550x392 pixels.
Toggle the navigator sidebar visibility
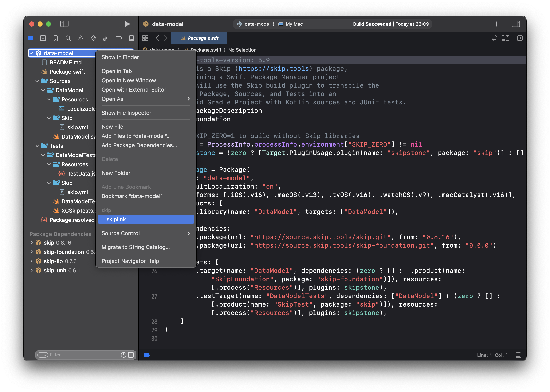pos(64,24)
